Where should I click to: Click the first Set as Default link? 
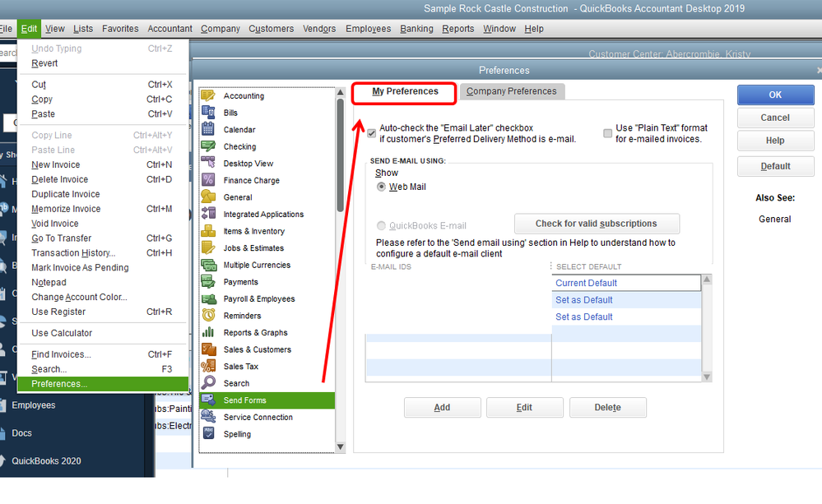(584, 299)
